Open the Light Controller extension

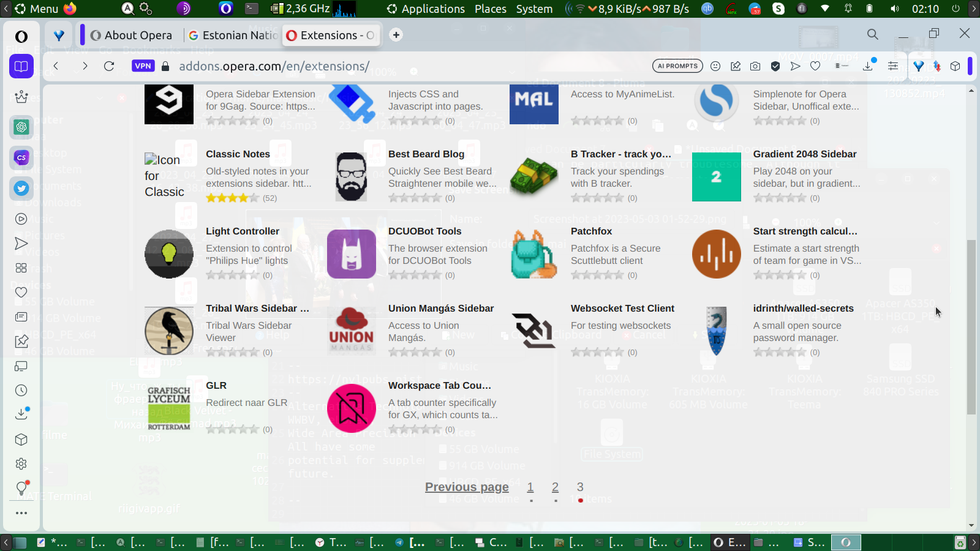[x=243, y=231]
